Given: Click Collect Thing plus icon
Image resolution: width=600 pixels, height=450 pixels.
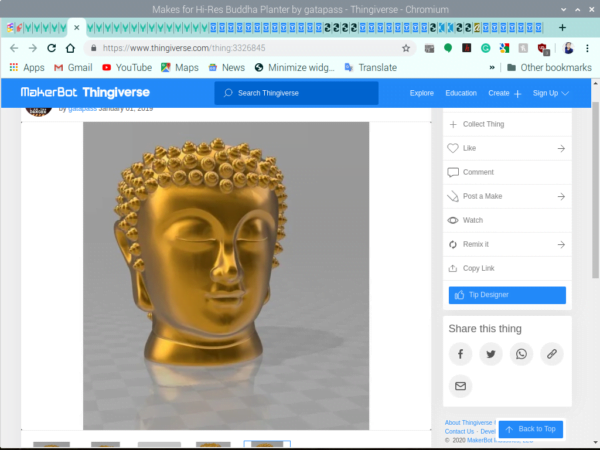Looking at the screenshot, I should point(453,124).
